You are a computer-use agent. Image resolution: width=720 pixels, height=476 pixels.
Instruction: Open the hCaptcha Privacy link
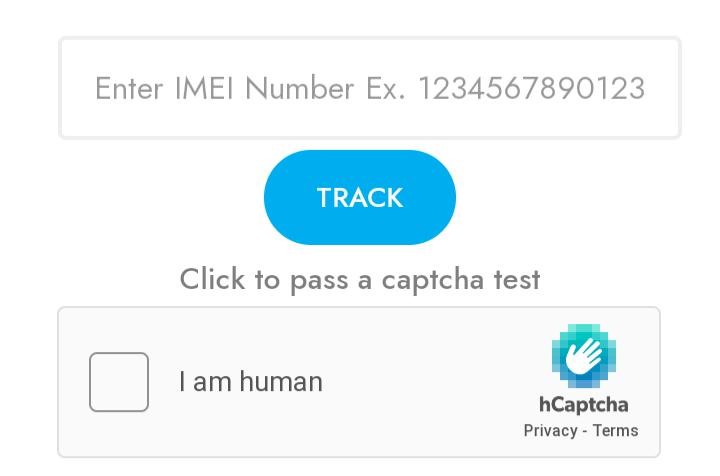(x=550, y=431)
